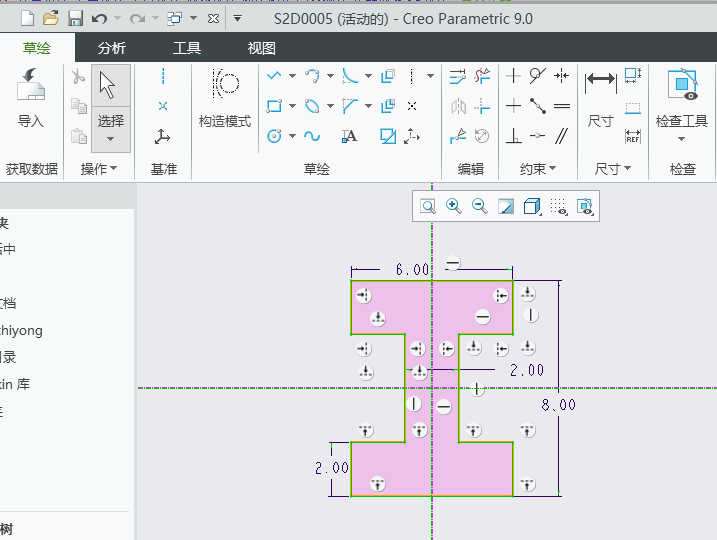Click Zoom Out in graphics toolbar
The height and width of the screenshot is (540, 717).
pos(480,206)
